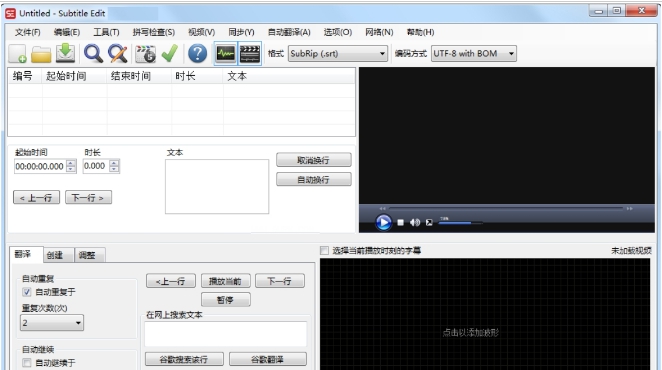The image size is (662, 370).
Task: Open Find with the magnifier icon
Action: pos(93,54)
